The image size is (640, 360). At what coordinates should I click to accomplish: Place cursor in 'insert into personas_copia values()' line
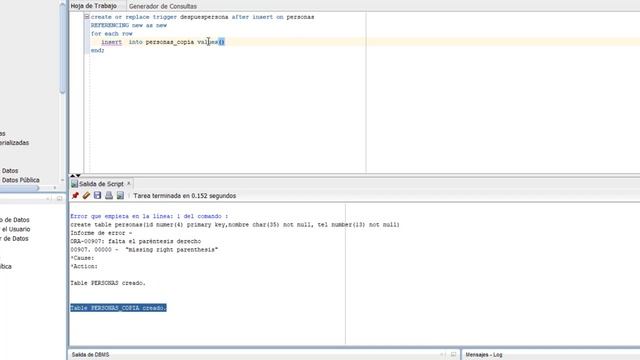(x=162, y=42)
